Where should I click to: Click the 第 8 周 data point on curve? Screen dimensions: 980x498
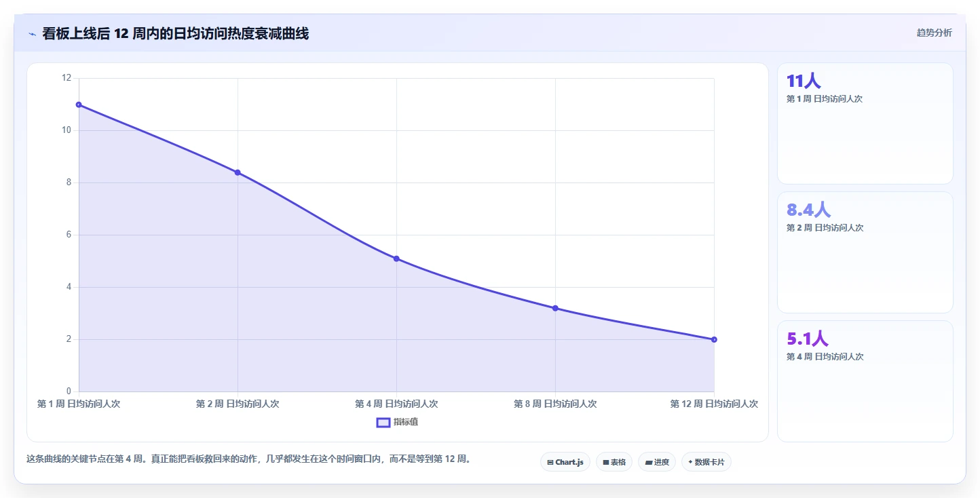click(555, 308)
